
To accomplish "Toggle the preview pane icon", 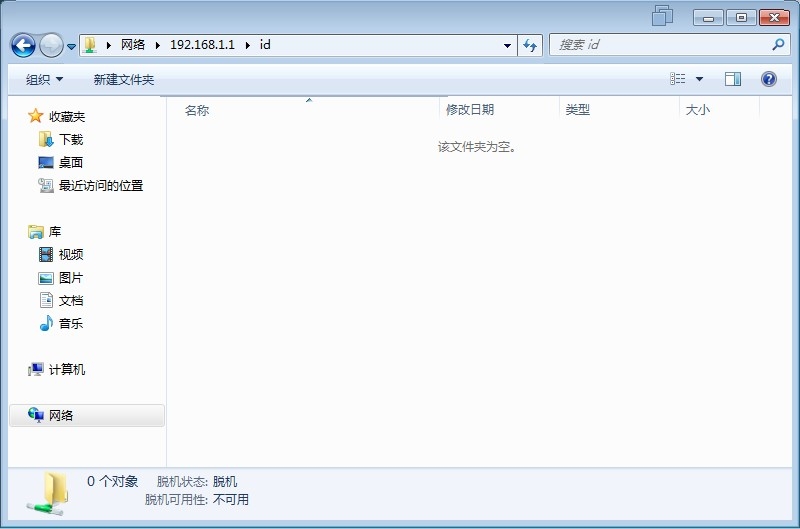I will 733,79.
